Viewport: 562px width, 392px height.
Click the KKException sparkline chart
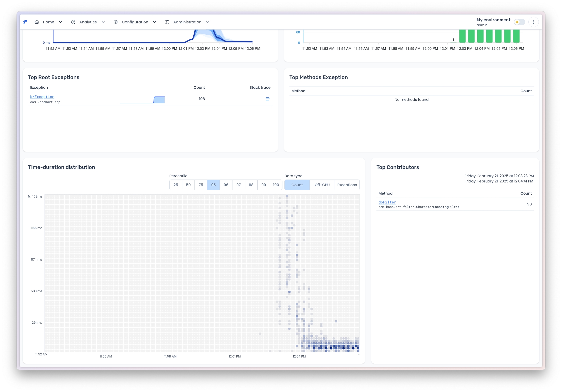point(142,100)
